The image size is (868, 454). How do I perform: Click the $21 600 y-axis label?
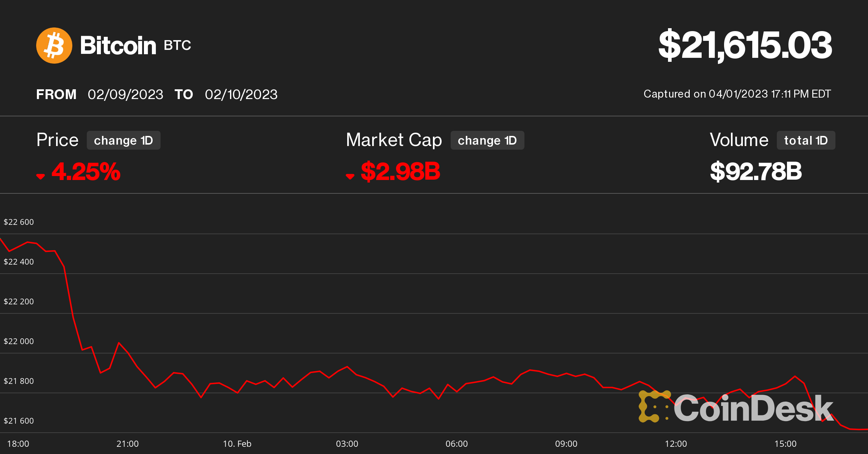[x=19, y=421]
